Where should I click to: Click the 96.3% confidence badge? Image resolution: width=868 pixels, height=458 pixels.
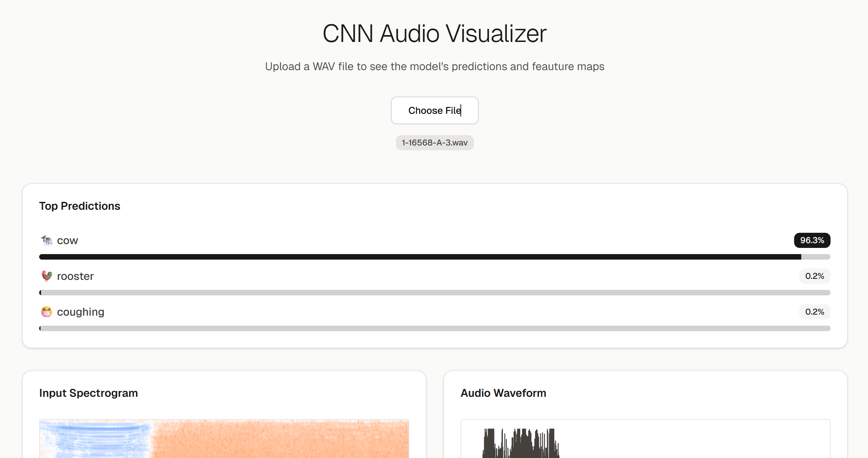pyautogui.click(x=812, y=240)
